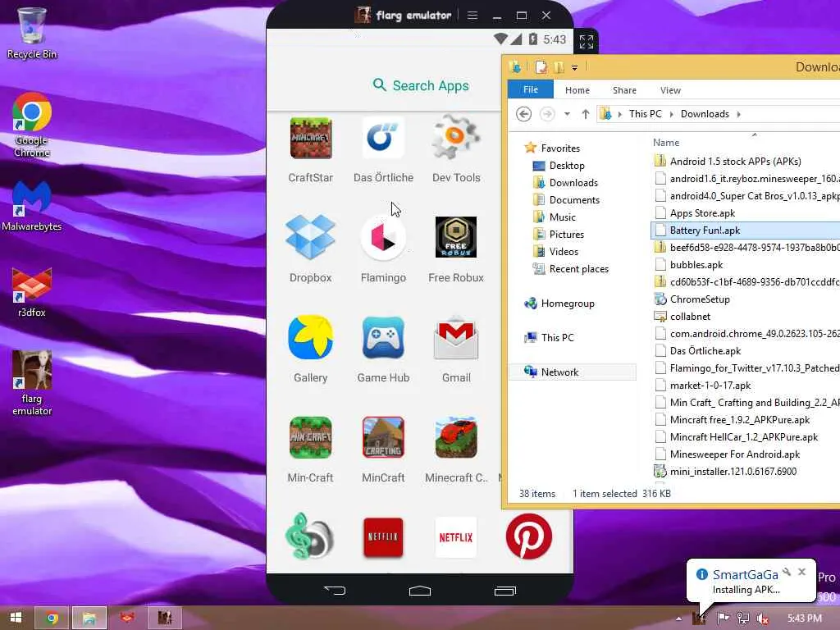
Task: Open Dev Tools app
Action: tap(456, 139)
